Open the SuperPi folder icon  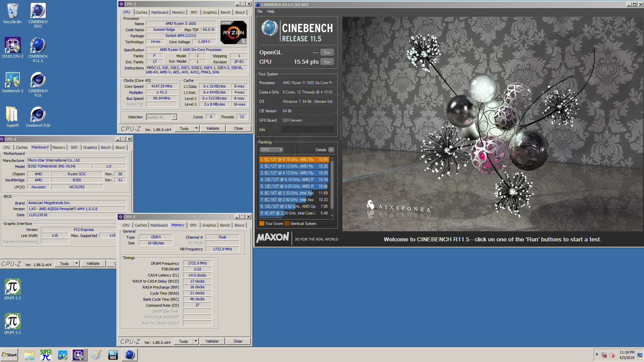(x=12, y=117)
